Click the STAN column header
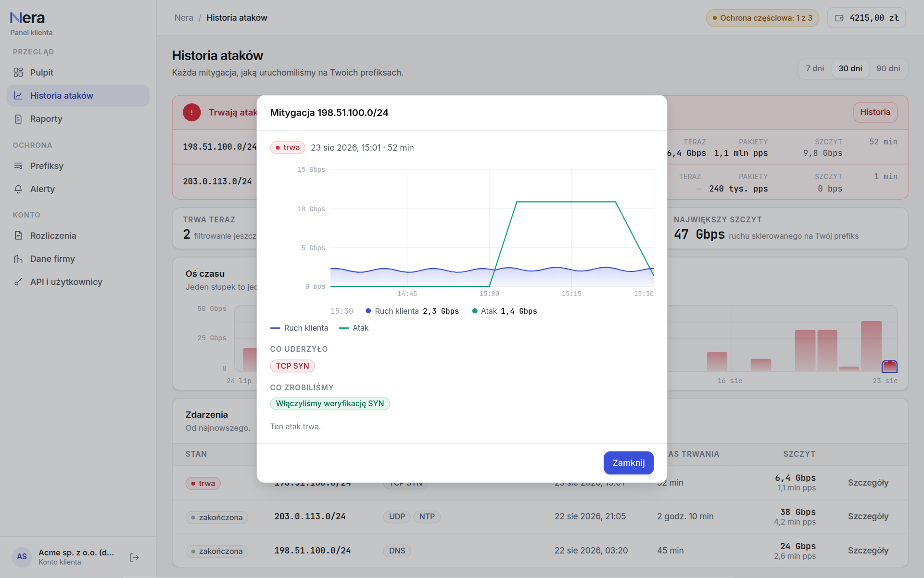This screenshot has height=578, width=924. click(x=196, y=454)
